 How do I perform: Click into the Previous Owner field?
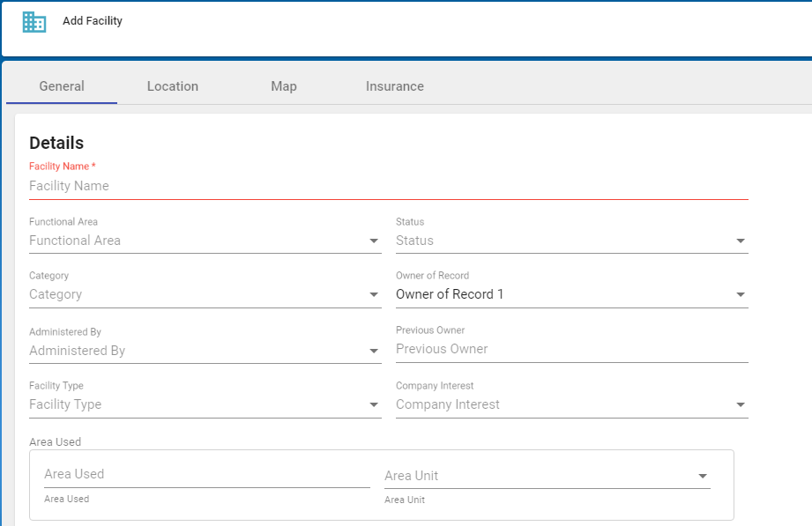click(571, 349)
